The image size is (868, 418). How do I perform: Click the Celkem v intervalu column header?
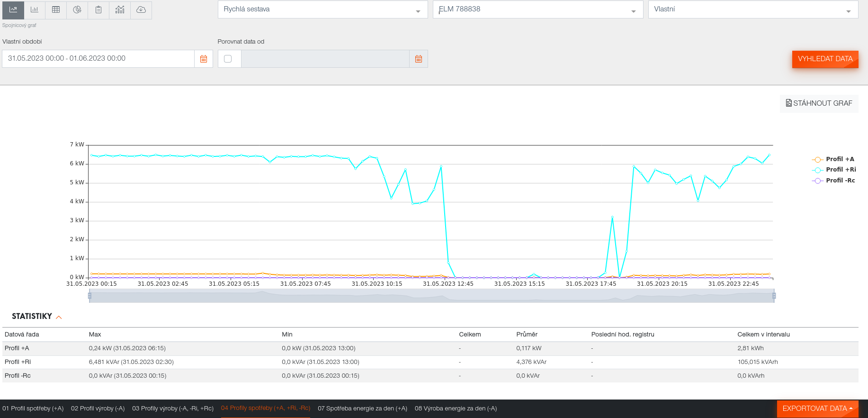click(x=764, y=335)
